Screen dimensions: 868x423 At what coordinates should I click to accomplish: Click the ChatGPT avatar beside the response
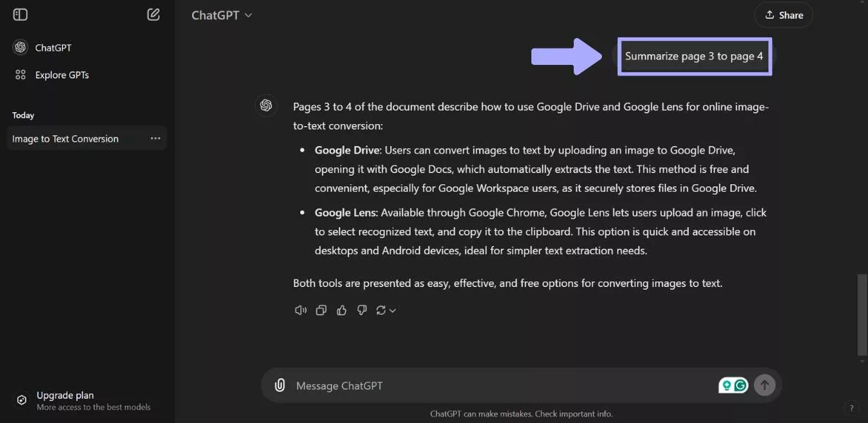click(x=266, y=105)
